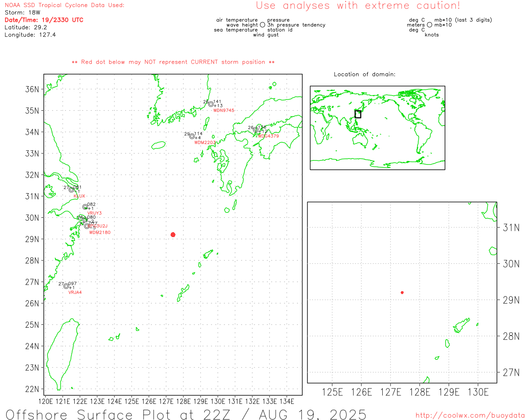
Task: Click the 082 pressure value near VRUY3
Action: point(91,205)
